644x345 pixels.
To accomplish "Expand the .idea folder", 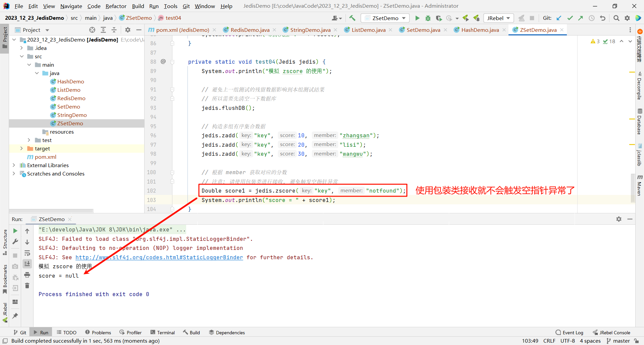I will (x=21, y=48).
